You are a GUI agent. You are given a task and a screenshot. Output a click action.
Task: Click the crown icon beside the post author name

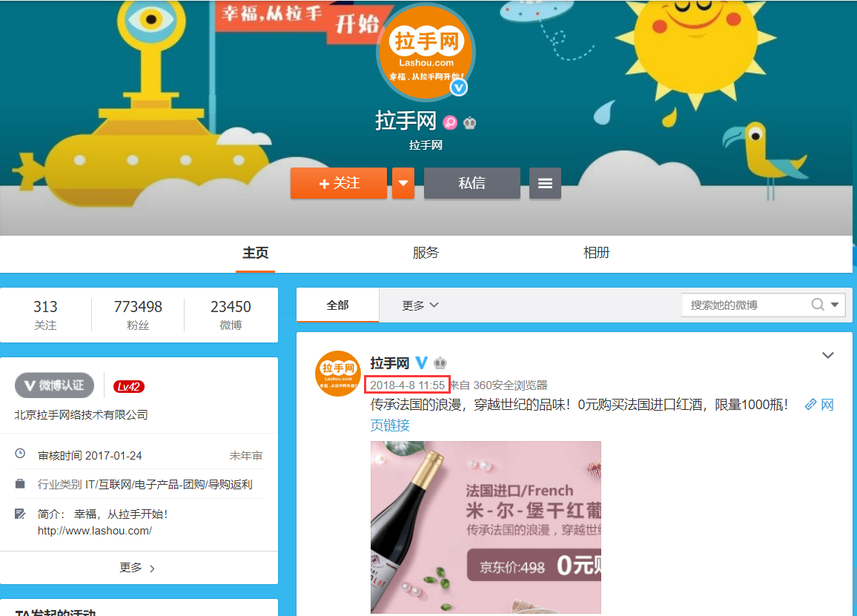tap(440, 363)
